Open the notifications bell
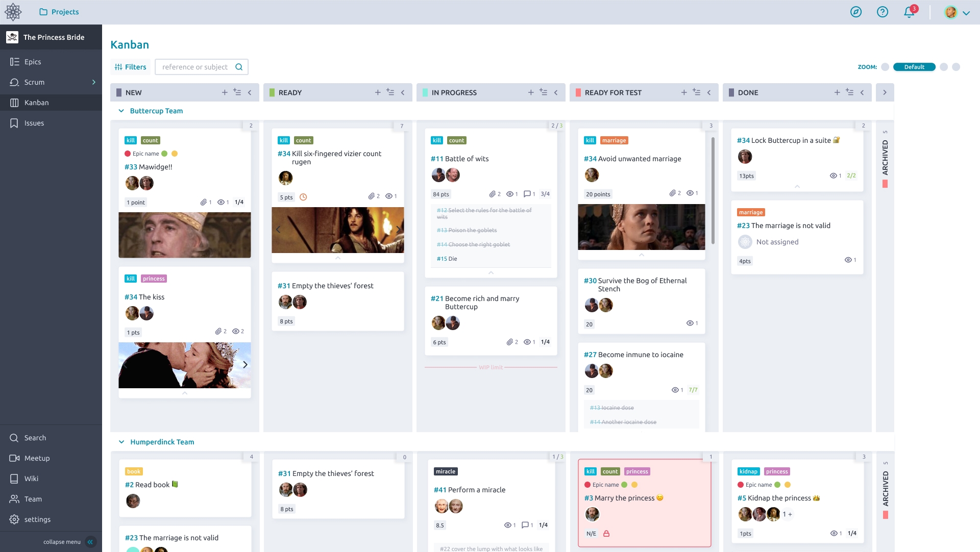The height and width of the screenshot is (552, 980). tap(908, 12)
